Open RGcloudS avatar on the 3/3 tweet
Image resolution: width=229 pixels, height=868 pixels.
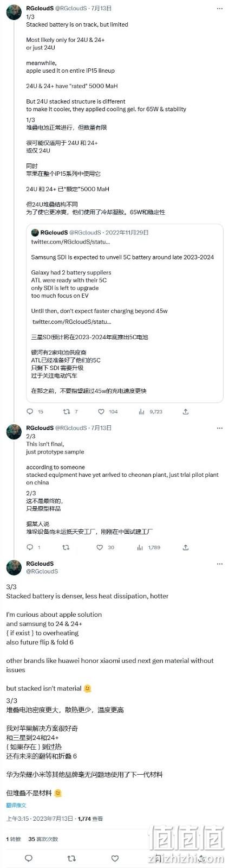[x=14, y=568]
